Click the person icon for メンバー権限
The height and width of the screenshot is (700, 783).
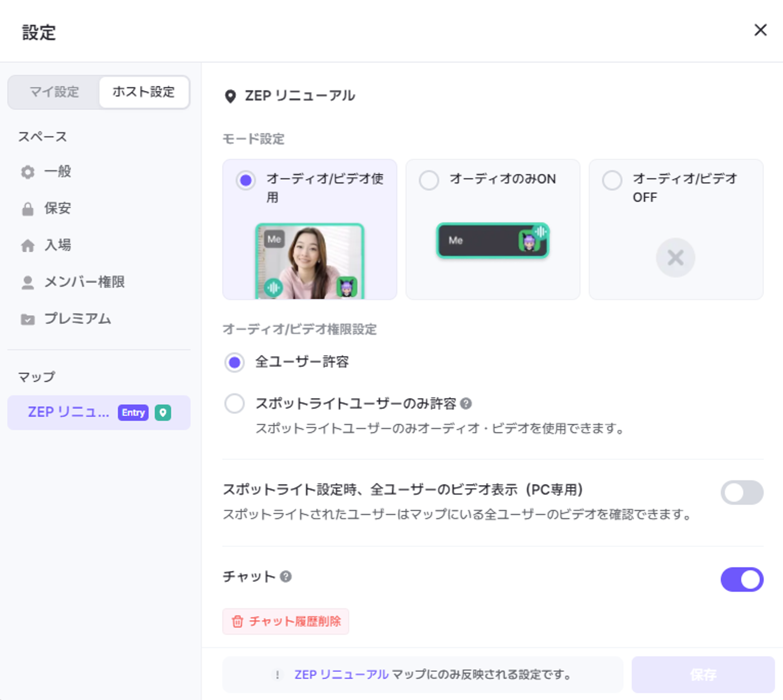click(x=27, y=282)
